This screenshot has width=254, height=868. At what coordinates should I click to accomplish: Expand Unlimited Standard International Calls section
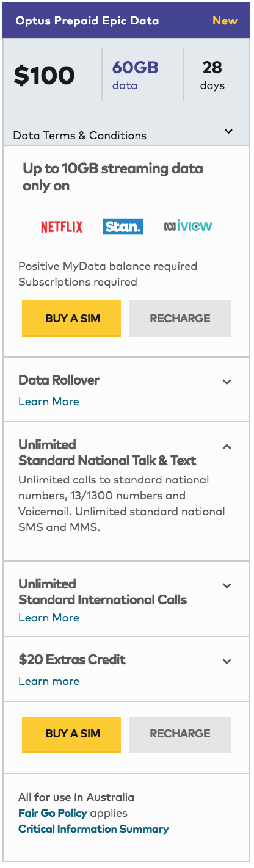click(x=227, y=585)
